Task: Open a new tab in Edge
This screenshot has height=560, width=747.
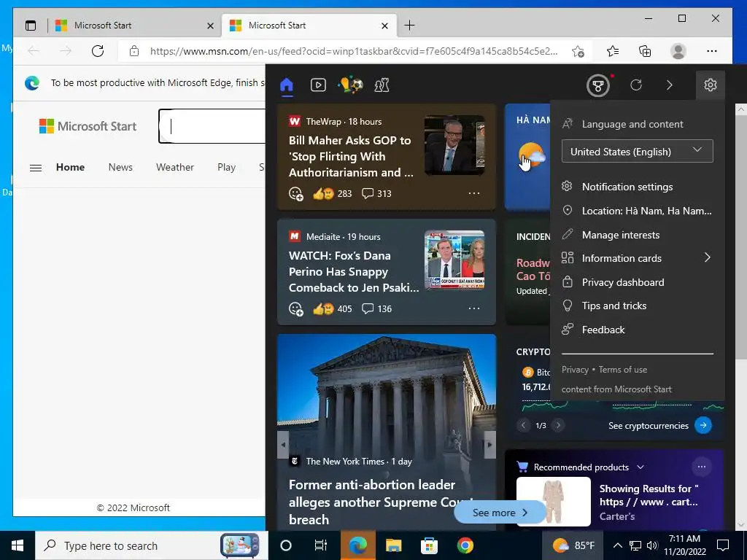Action: coord(409,26)
